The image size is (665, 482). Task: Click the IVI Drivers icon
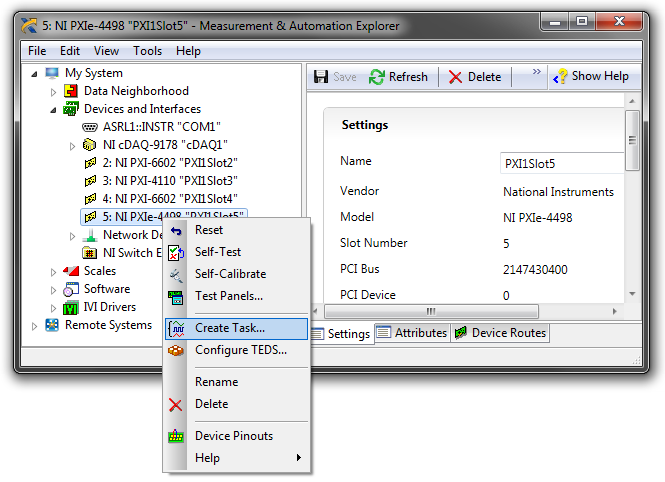(70, 307)
